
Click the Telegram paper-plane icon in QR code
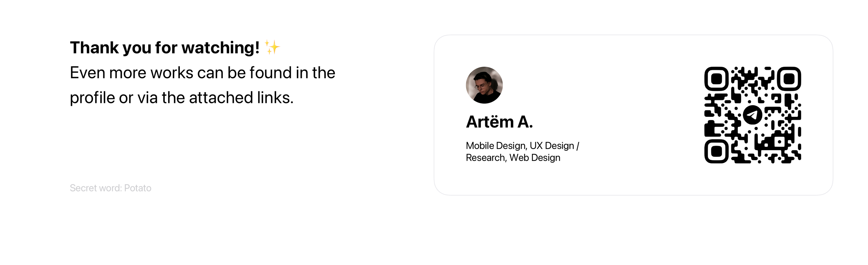pyautogui.click(x=752, y=115)
